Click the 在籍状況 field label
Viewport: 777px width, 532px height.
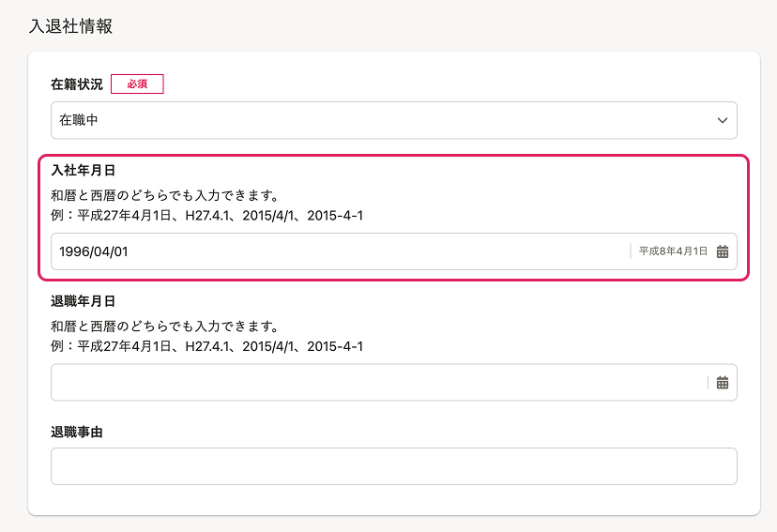tap(77, 84)
